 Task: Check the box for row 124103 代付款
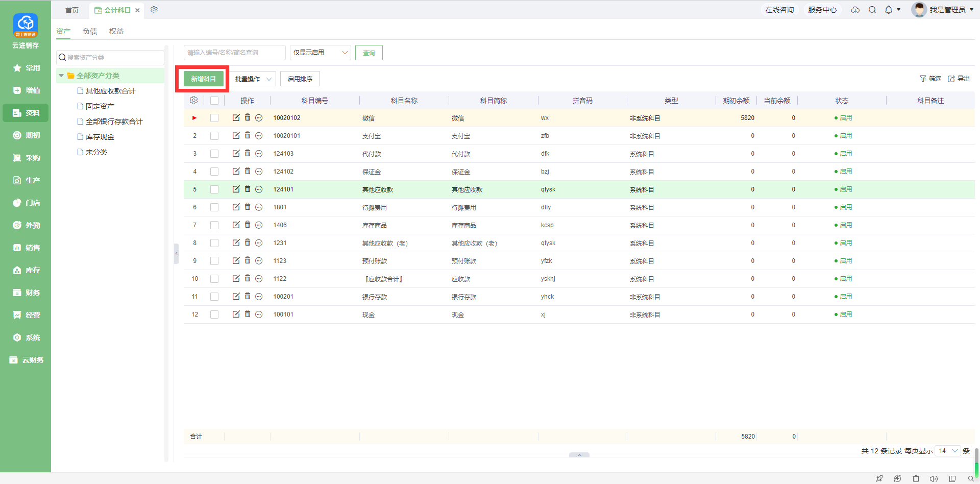[214, 154]
